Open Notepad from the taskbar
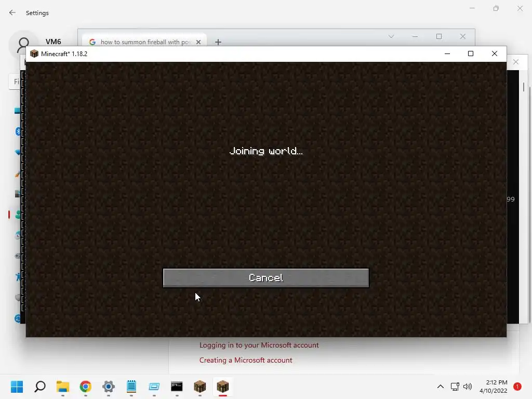The height and width of the screenshot is (399, 532). pos(131,387)
